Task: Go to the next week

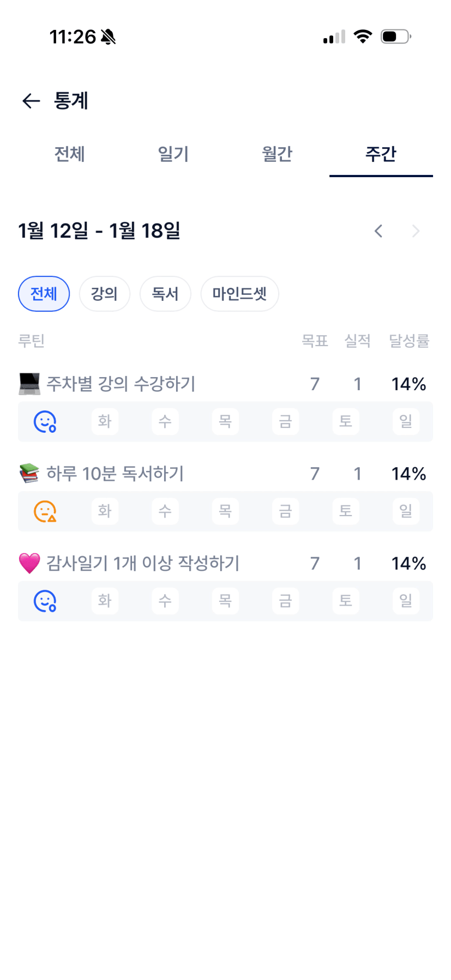Action: [x=416, y=231]
